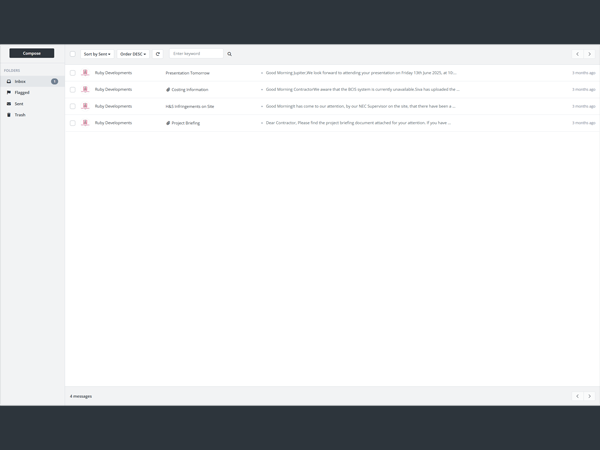Screen dimensions: 600x450
Task: Expand the Sort by Sent dropdown
Action: pyautogui.click(x=97, y=54)
